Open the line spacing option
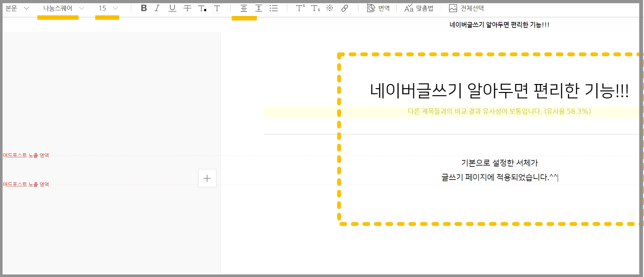 (259, 8)
